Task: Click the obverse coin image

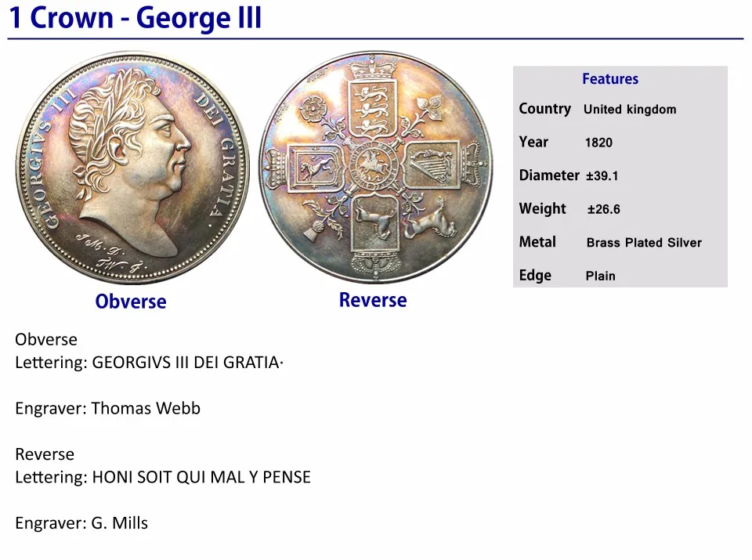Action: tap(132, 168)
